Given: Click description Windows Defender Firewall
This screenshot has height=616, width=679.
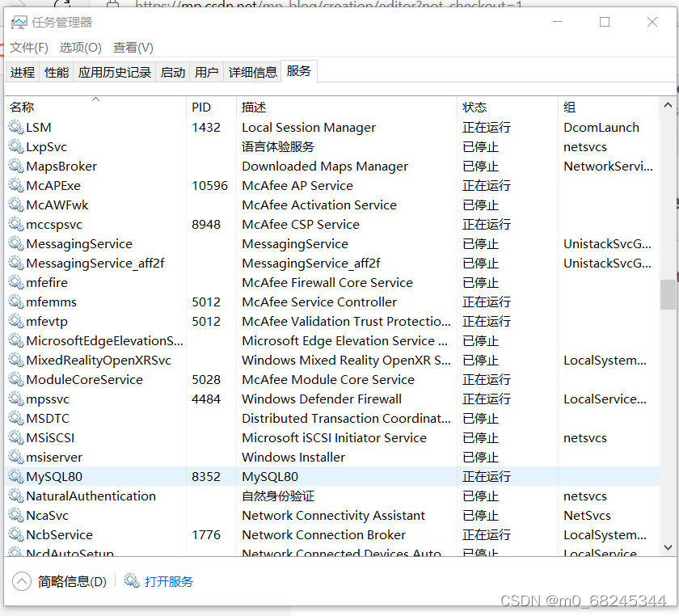Looking at the screenshot, I should coord(322,399).
